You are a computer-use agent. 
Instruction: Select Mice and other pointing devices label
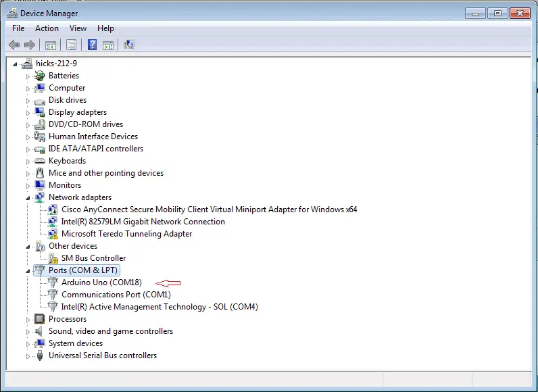click(x=106, y=173)
